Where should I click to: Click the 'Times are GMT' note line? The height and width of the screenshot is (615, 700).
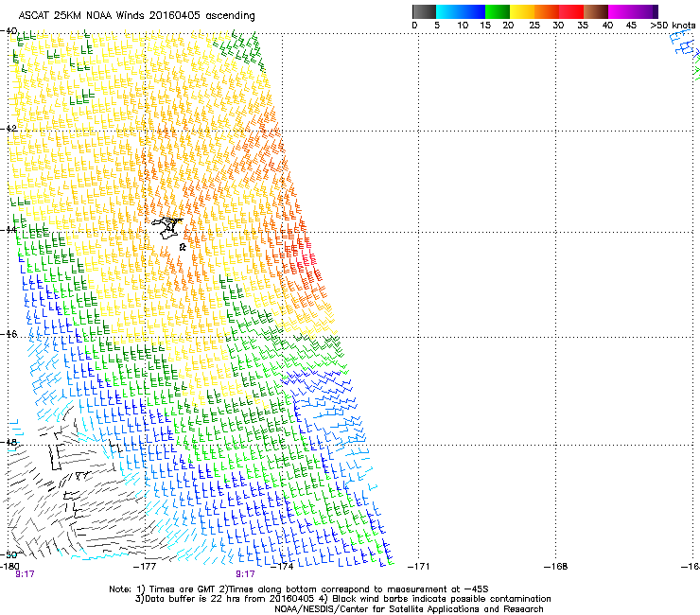point(299,589)
